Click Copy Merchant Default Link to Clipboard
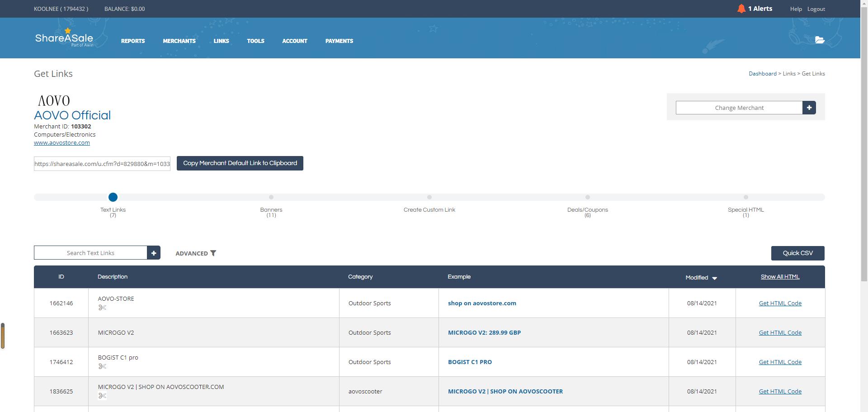868x412 pixels. click(x=240, y=163)
